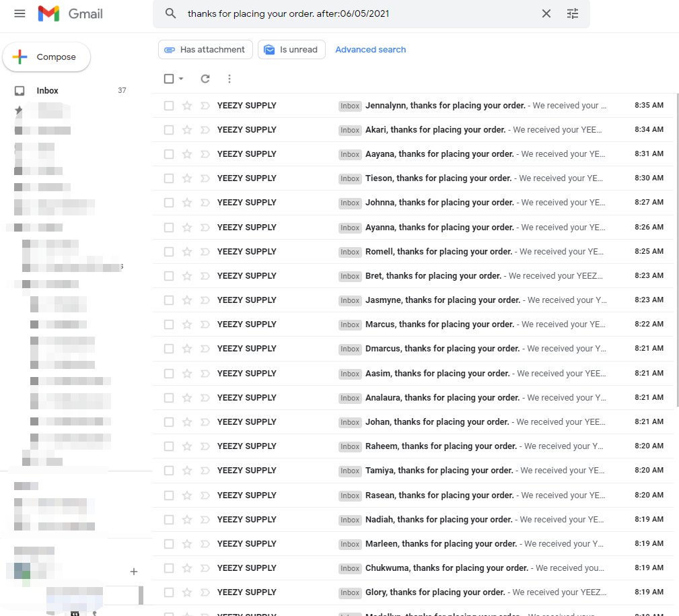Tick the select-all checkbox
This screenshot has height=616, width=679.
coord(169,78)
